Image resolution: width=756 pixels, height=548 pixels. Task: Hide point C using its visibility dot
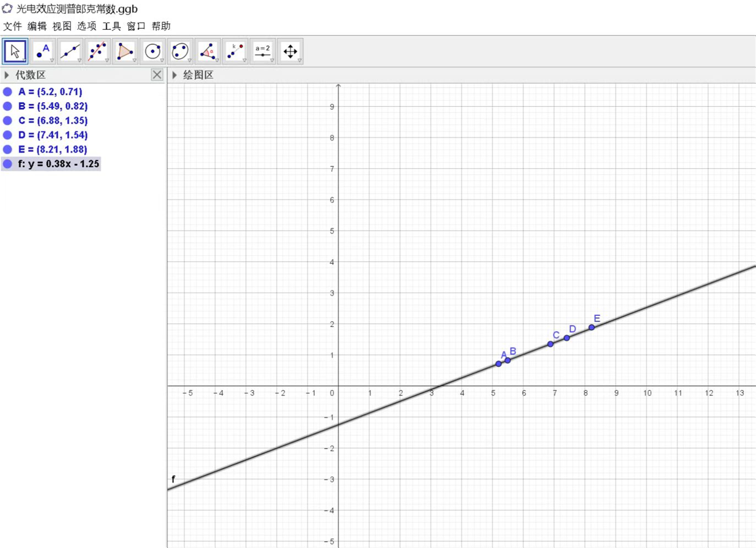[8, 121]
